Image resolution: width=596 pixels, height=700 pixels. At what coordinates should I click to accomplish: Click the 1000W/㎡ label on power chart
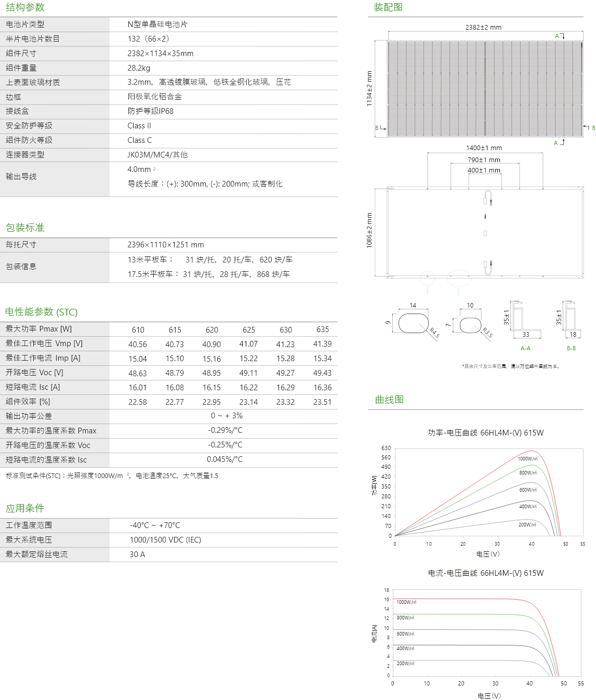coord(527,459)
